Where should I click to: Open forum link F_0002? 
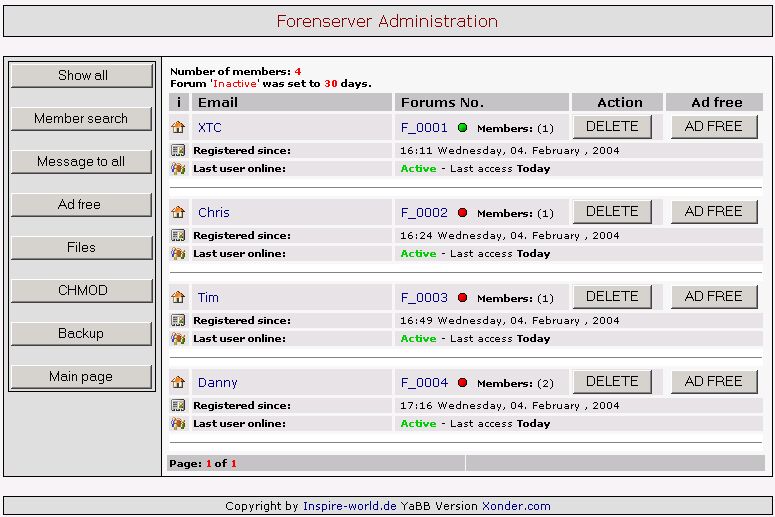(424, 213)
